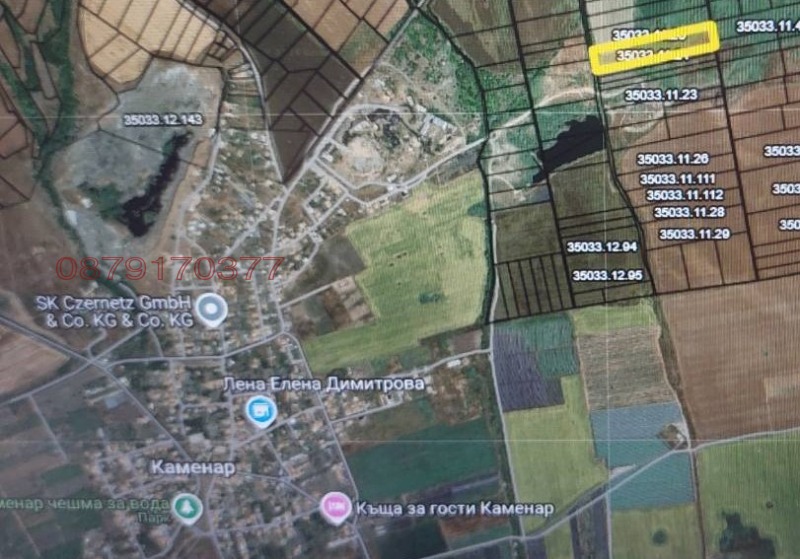Click on parcel number 35033.11.26
The width and height of the screenshot is (800, 559).
click(672, 159)
